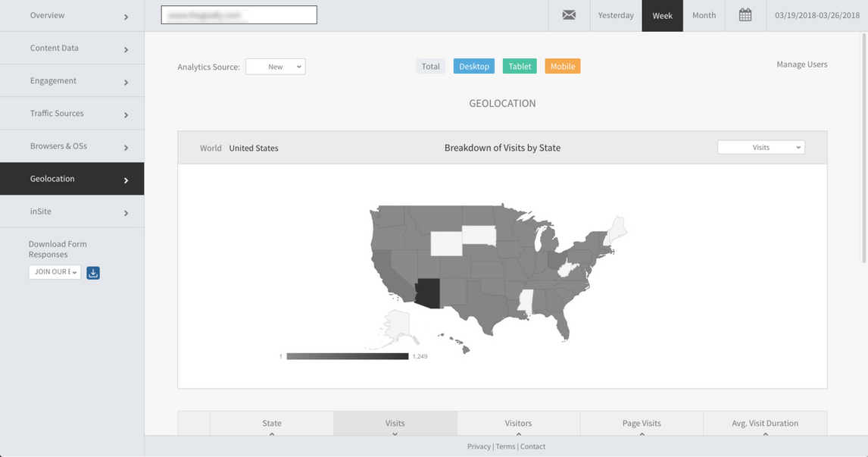This screenshot has width=868, height=457.
Task: Open the calendar date picker icon
Action: tap(745, 15)
